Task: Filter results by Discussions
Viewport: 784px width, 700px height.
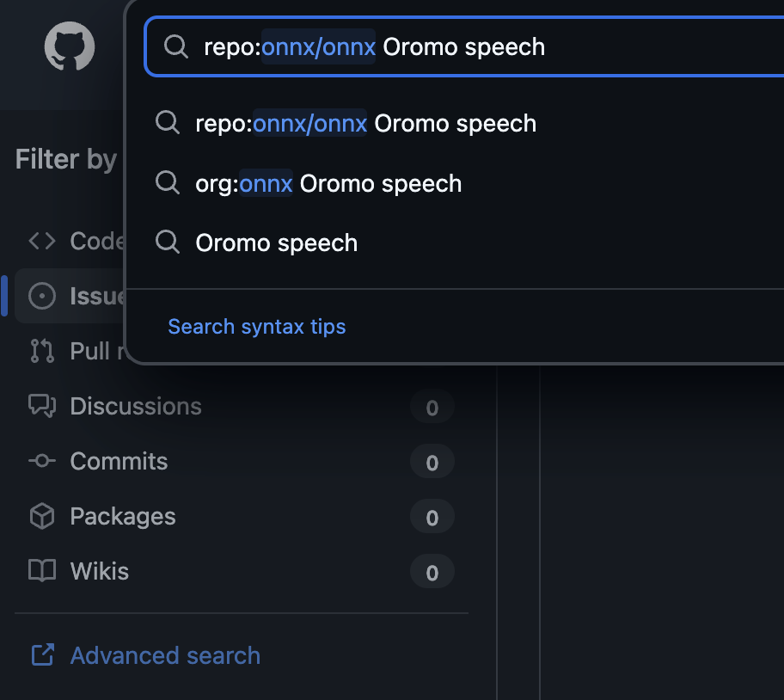Action: tap(136, 406)
